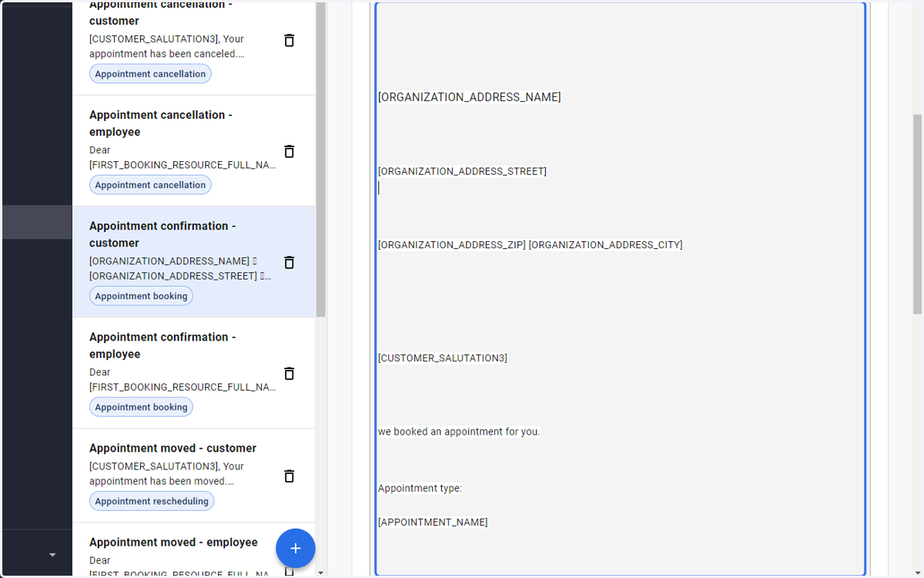The height and width of the screenshot is (578, 924).
Task: Click Appointment cancellation tag under customer template
Action: click(x=150, y=74)
